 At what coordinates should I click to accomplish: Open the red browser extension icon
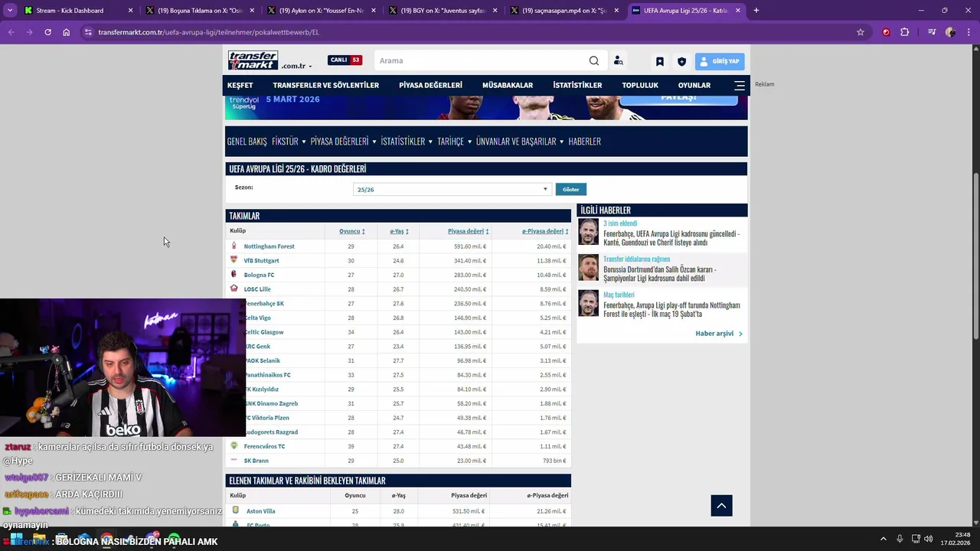[x=886, y=32]
